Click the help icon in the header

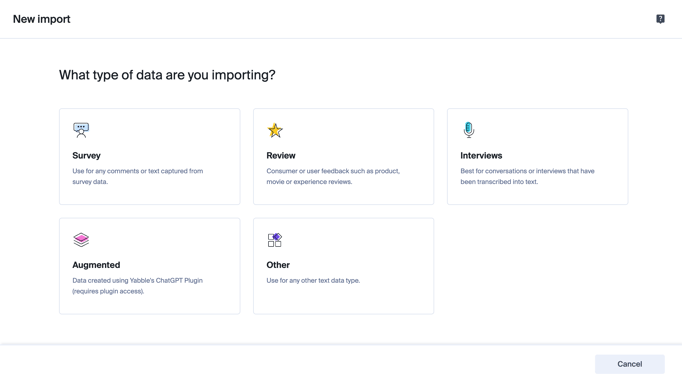pyautogui.click(x=660, y=19)
